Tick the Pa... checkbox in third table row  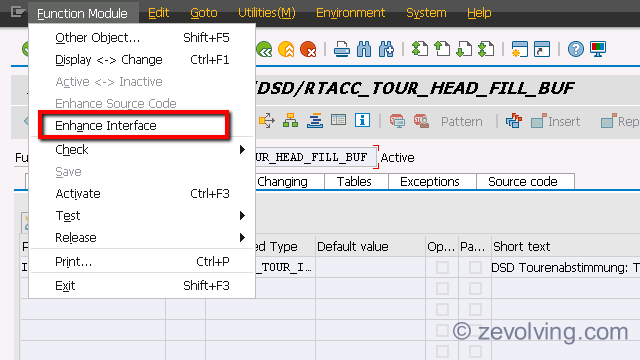click(475, 309)
